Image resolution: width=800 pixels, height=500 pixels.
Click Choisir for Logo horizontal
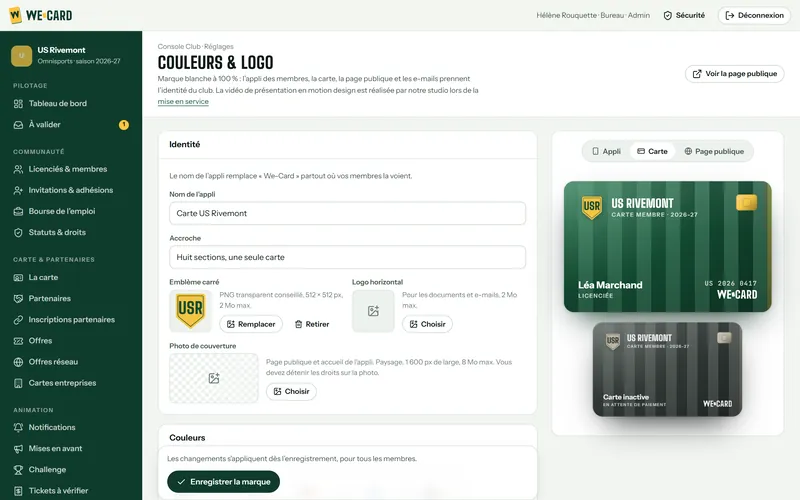[x=428, y=324]
